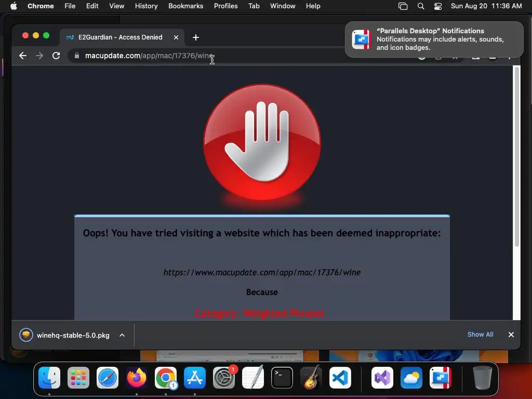Open the File menu
This screenshot has width=532, height=399.
point(70,6)
